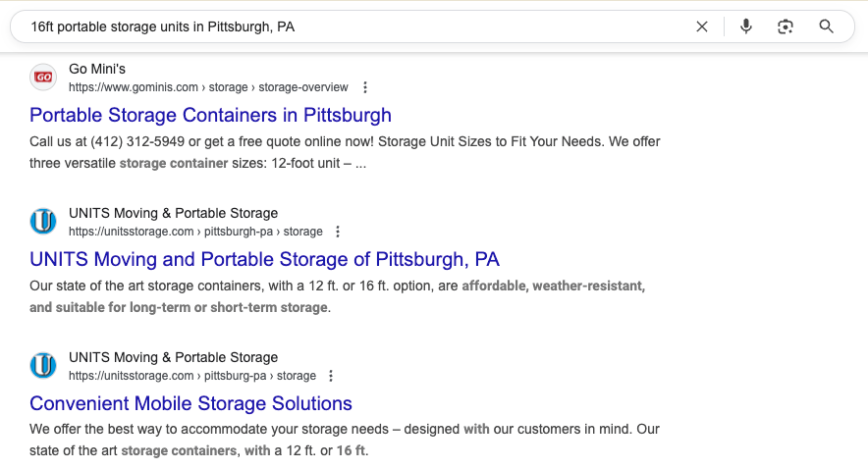
Task: Click the unitsstorage.com 'pittsburg-pa › storage' breadcrumb
Action: point(191,376)
